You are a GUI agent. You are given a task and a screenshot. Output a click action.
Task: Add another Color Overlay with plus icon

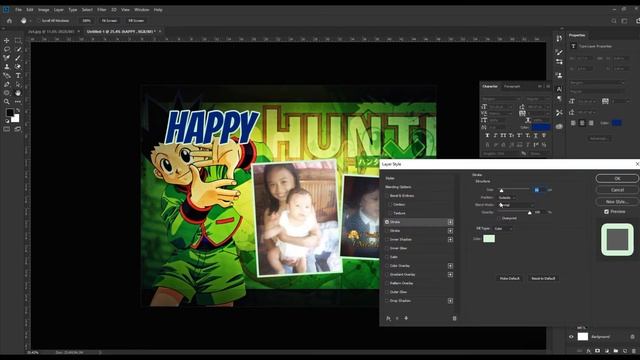[x=450, y=266]
